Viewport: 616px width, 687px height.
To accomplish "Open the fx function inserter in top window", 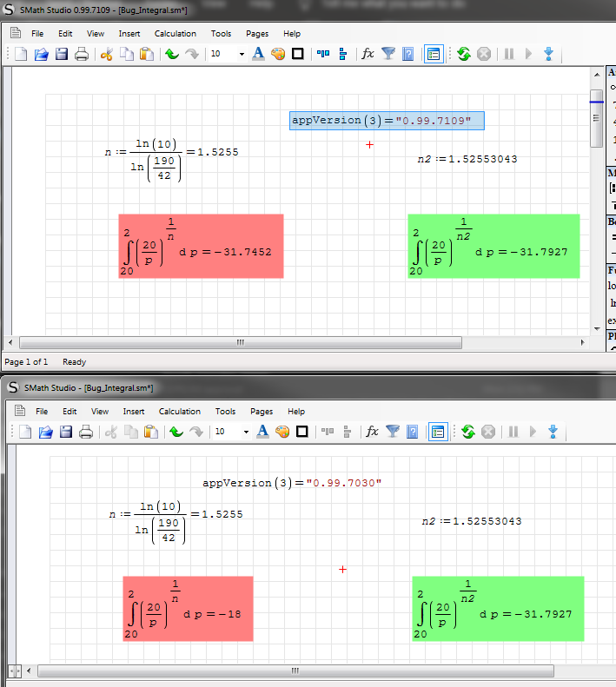I will click(x=368, y=54).
